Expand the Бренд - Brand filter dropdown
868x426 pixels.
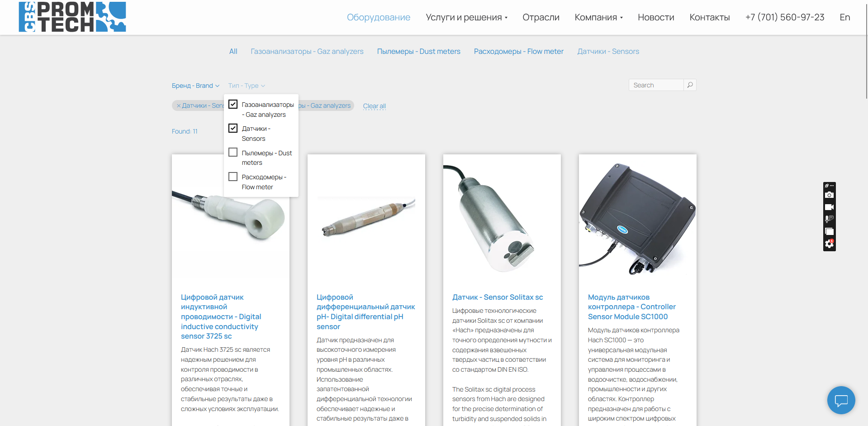[x=195, y=86]
